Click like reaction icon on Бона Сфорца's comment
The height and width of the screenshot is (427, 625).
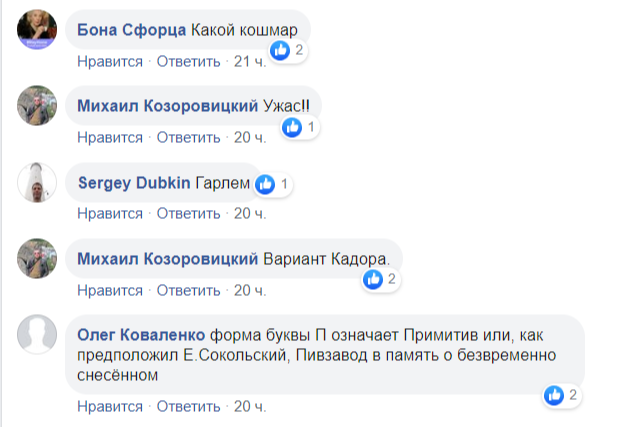[x=281, y=49]
